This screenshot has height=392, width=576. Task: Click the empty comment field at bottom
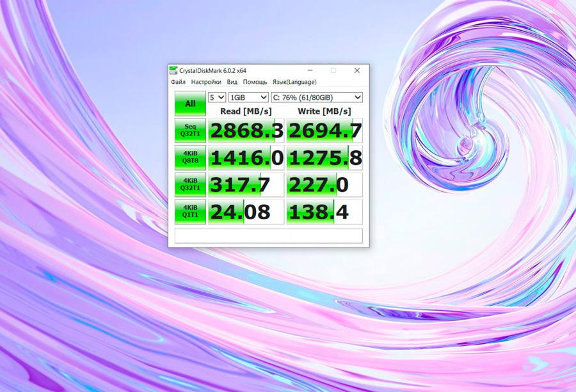pyautogui.click(x=269, y=235)
